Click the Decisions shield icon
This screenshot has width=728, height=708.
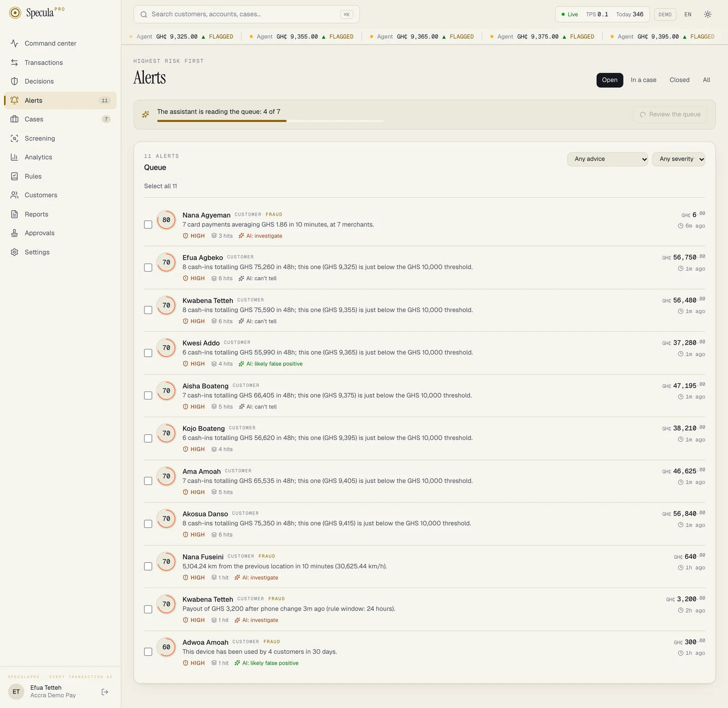tap(15, 81)
